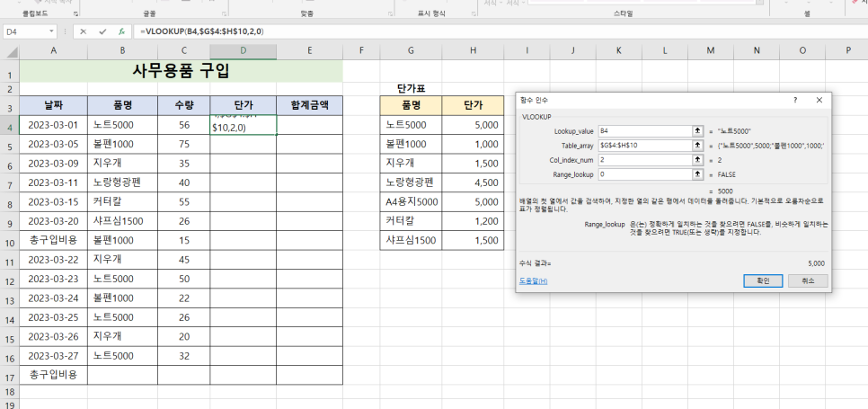Open the 도움말(H) help link
The width and height of the screenshot is (868, 409).
click(x=533, y=281)
